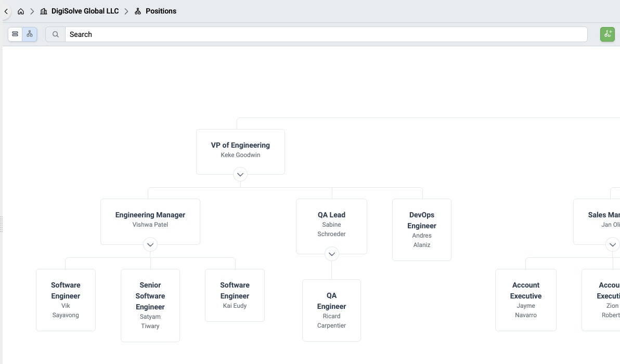Click the green add position button
The width and height of the screenshot is (620, 364).
point(608,34)
